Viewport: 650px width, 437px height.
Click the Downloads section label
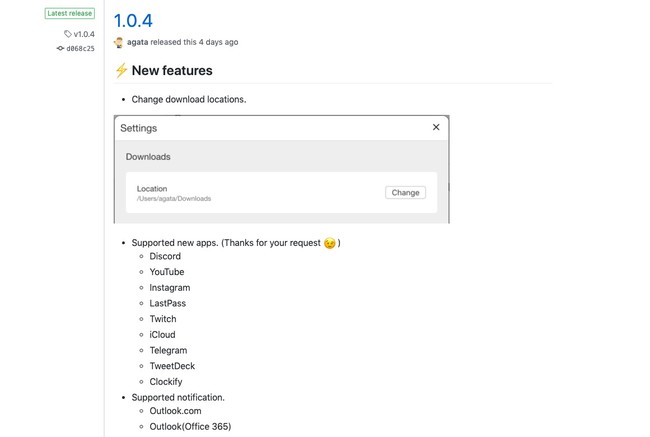[x=148, y=157]
